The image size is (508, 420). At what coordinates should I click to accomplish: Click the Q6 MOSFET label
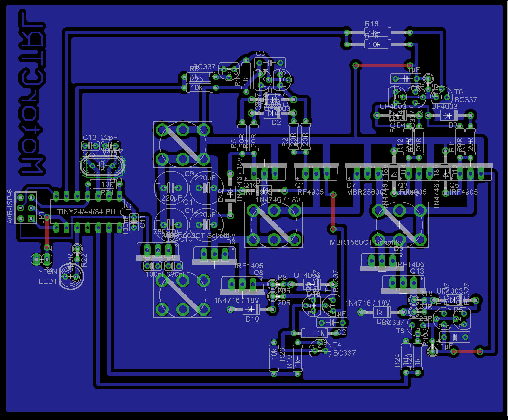pyautogui.click(x=454, y=185)
